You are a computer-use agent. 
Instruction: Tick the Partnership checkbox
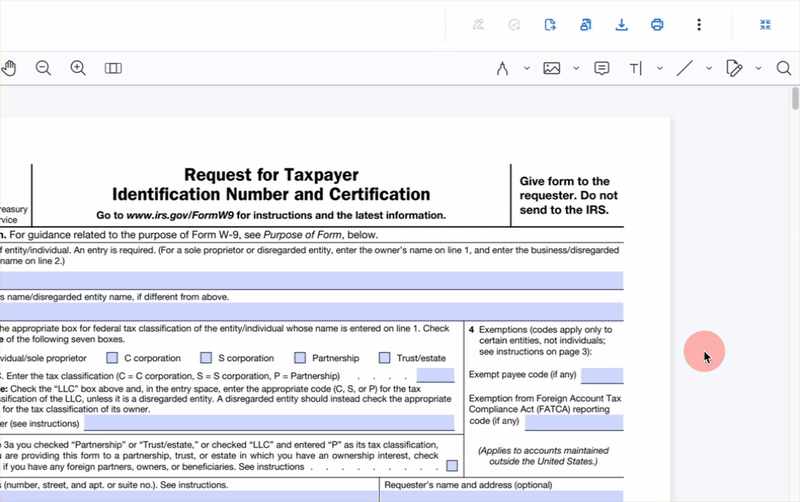(x=299, y=358)
